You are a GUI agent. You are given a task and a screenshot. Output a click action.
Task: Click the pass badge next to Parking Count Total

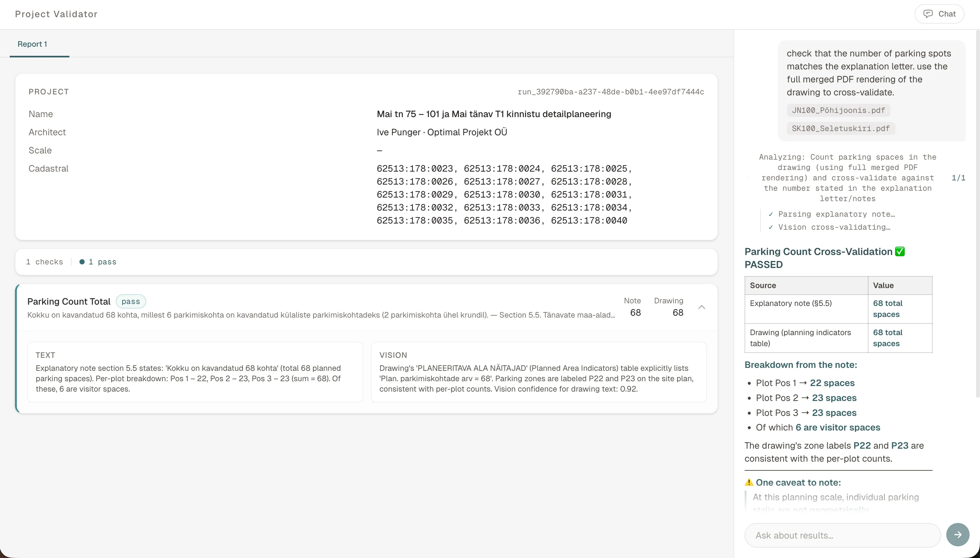[x=131, y=302]
